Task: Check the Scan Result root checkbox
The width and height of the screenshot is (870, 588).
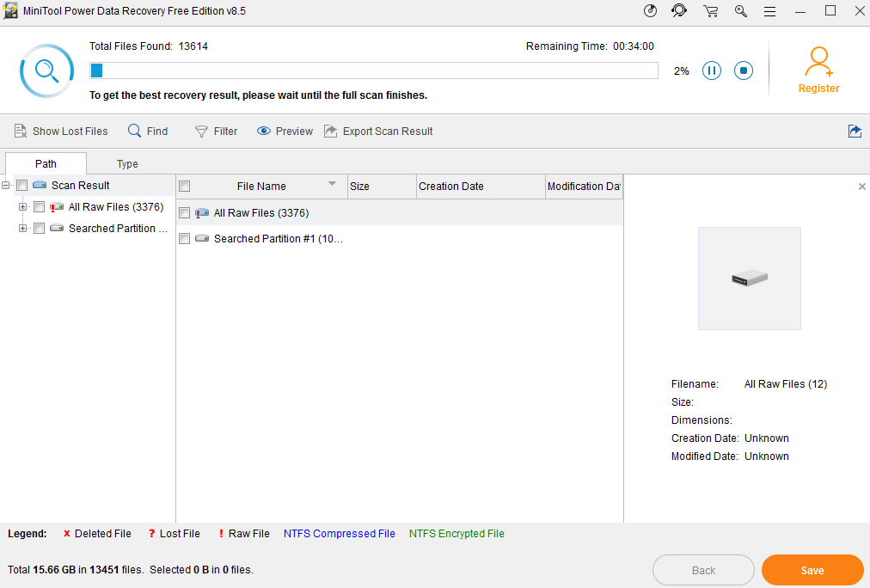Action: (22, 186)
